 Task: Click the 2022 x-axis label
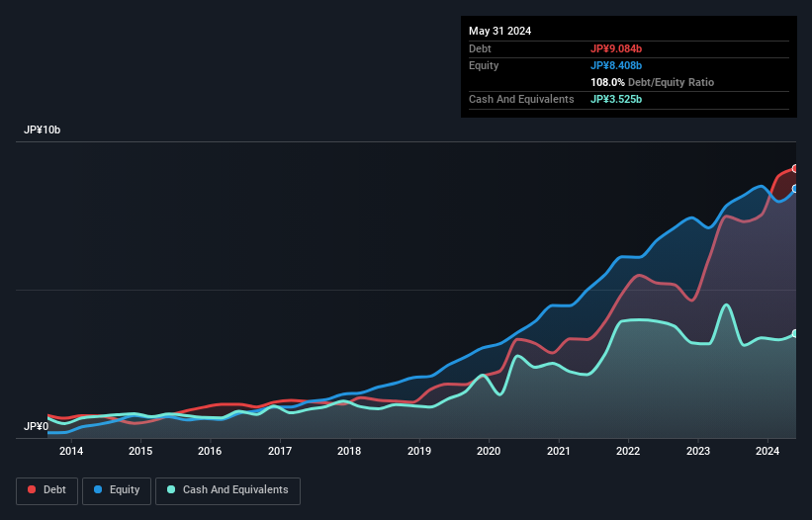pos(628,451)
